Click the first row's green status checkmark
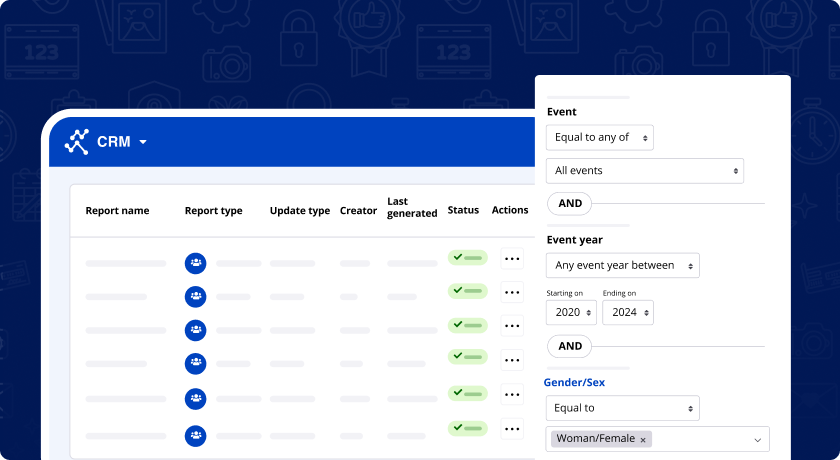The image size is (840, 460). [458, 257]
